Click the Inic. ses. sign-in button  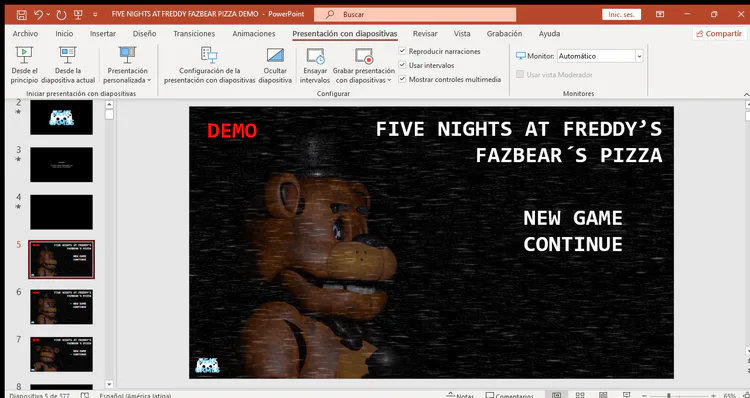[621, 14]
